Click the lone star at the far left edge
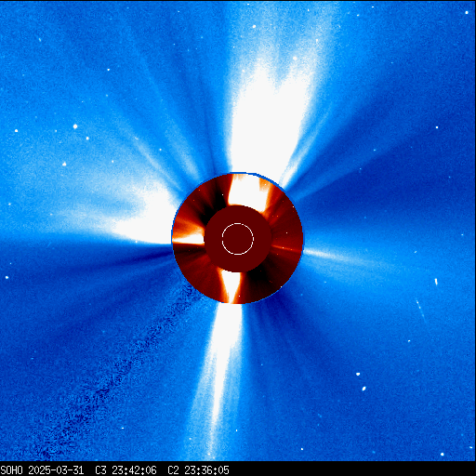This screenshot has height=476, width=476. coord(7,277)
